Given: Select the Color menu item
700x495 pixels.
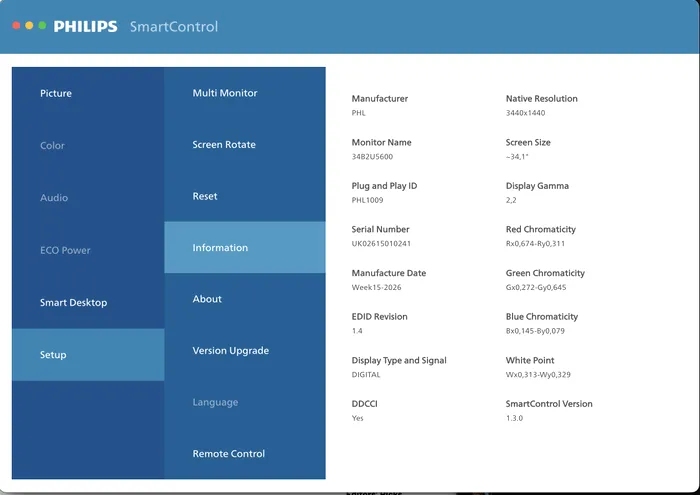Looking at the screenshot, I should tap(88, 146).
